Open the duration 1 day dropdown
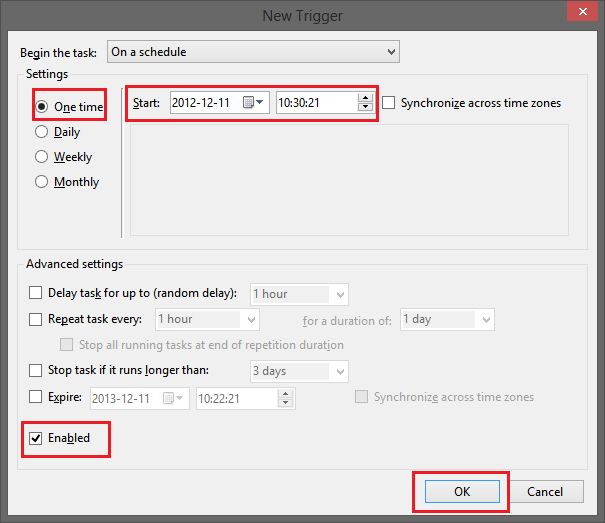The width and height of the screenshot is (605, 523). point(447,320)
